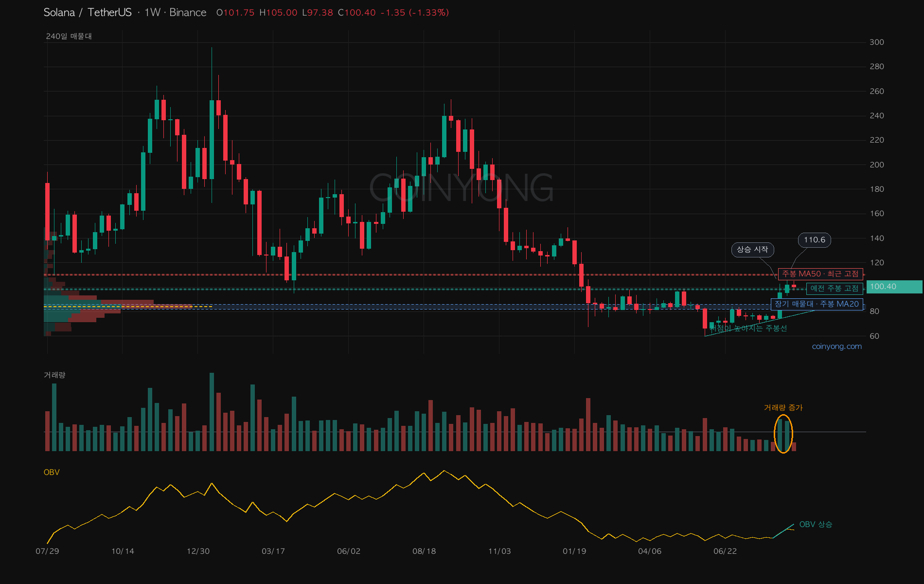Click the 08/18 date axis label
The width and height of the screenshot is (924, 584).
pyautogui.click(x=424, y=551)
